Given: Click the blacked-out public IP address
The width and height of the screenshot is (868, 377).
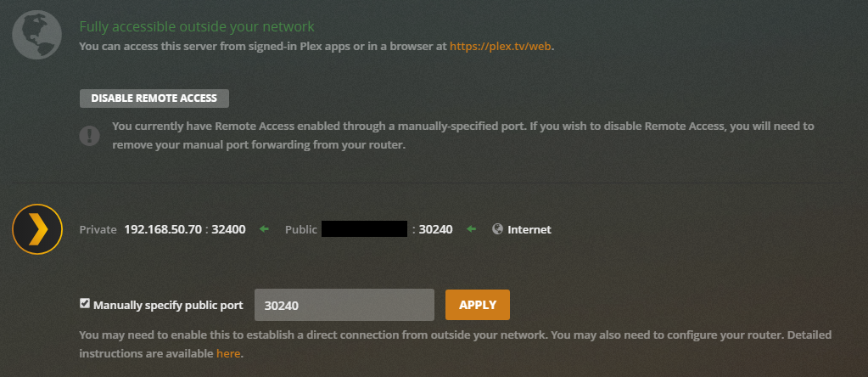Looking at the screenshot, I should 365,229.
